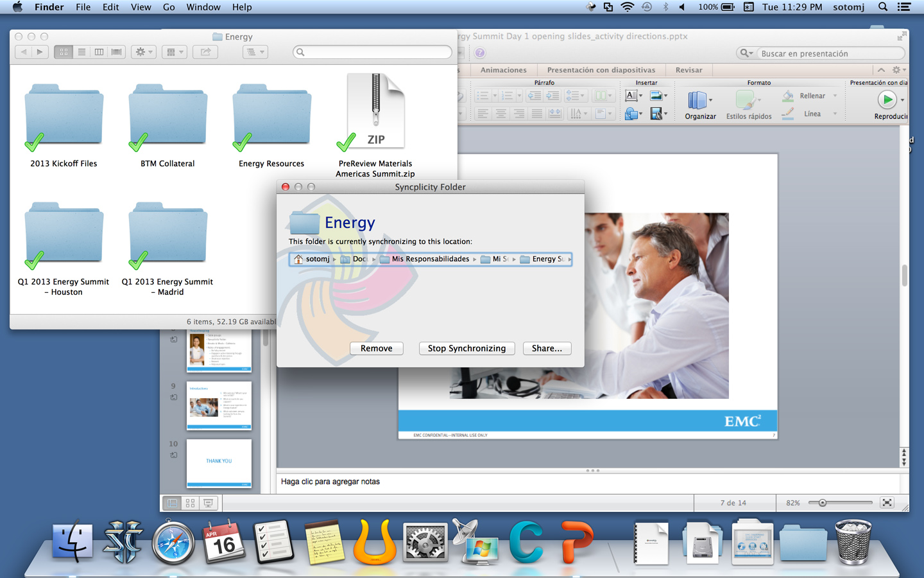Open the Animaciones ribbon tab
924x578 pixels.
(503, 70)
